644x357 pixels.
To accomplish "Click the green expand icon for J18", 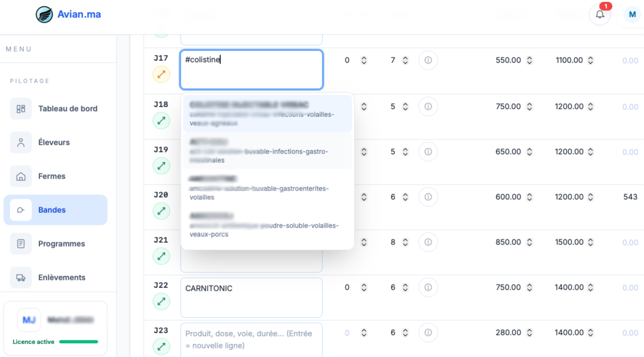I will [x=161, y=121].
